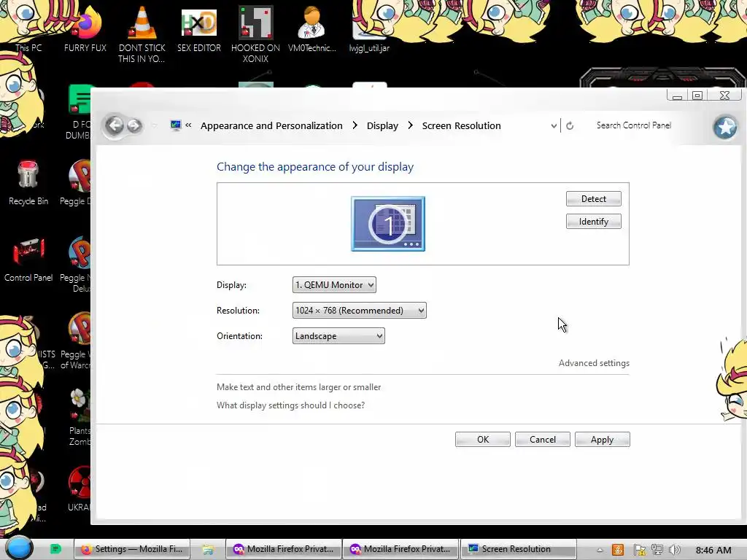This screenshot has width=747, height=560.
Task: Click the volume speaker tray icon
Action: point(675,550)
